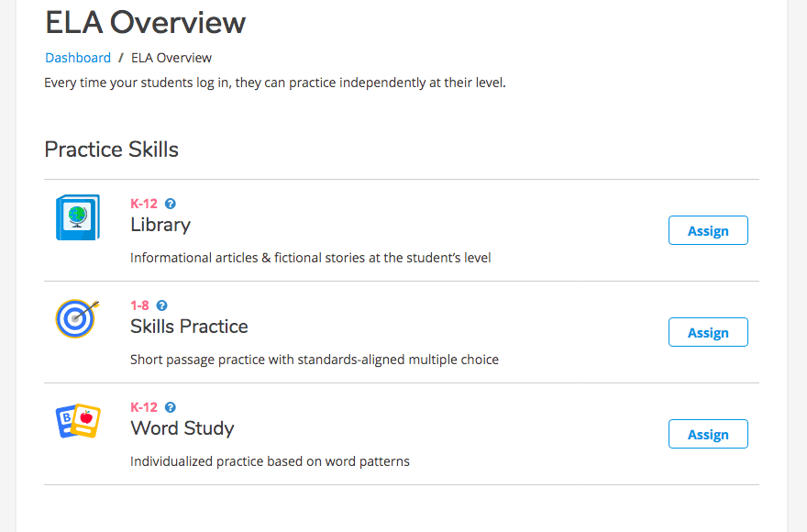The height and width of the screenshot is (532, 807).
Task: Click the Word Study flashcards icon
Action: pyautogui.click(x=78, y=421)
